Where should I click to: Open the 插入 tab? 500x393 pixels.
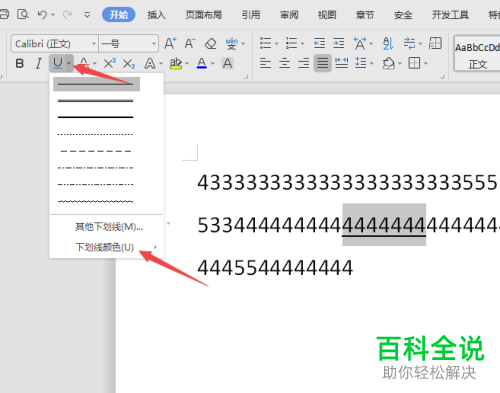(156, 15)
